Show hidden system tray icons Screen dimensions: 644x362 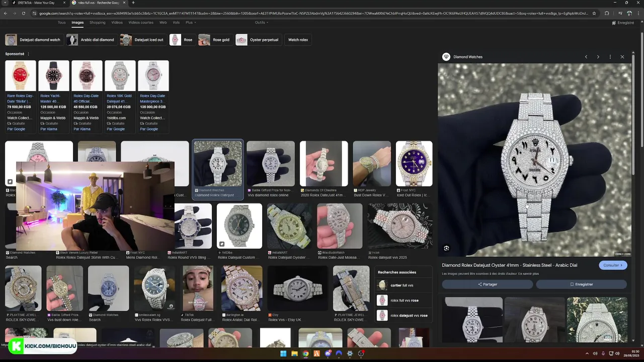[588, 353]
